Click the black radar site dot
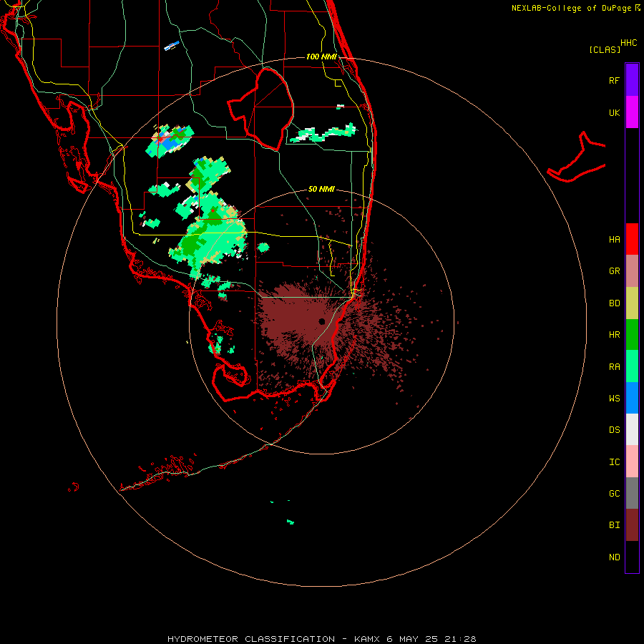644x644 pixels. click(321, 321)
